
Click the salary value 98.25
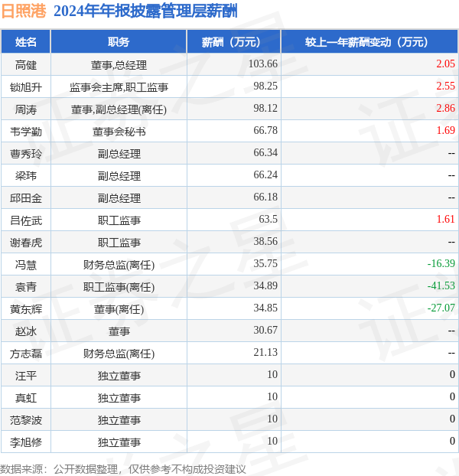(x=265, y=86)
